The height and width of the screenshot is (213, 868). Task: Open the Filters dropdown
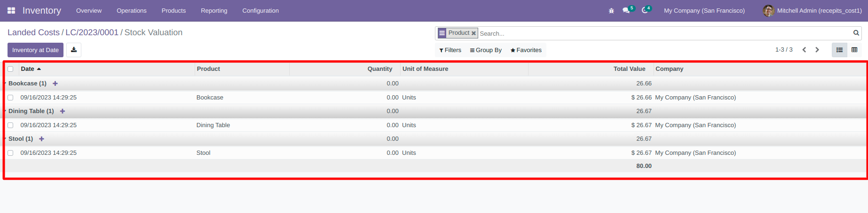pos(450,50)
